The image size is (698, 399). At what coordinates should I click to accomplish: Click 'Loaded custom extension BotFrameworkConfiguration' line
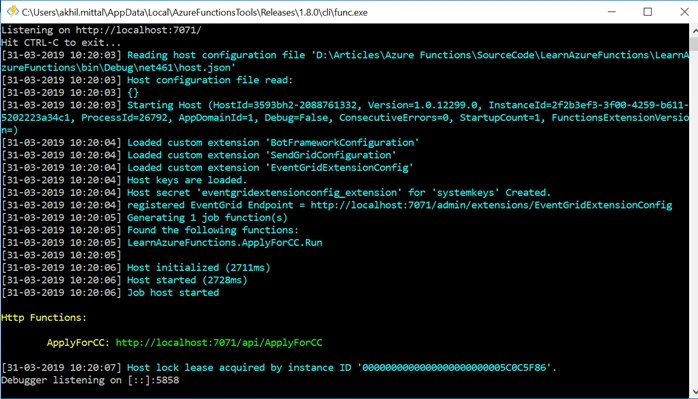point(210,142)
